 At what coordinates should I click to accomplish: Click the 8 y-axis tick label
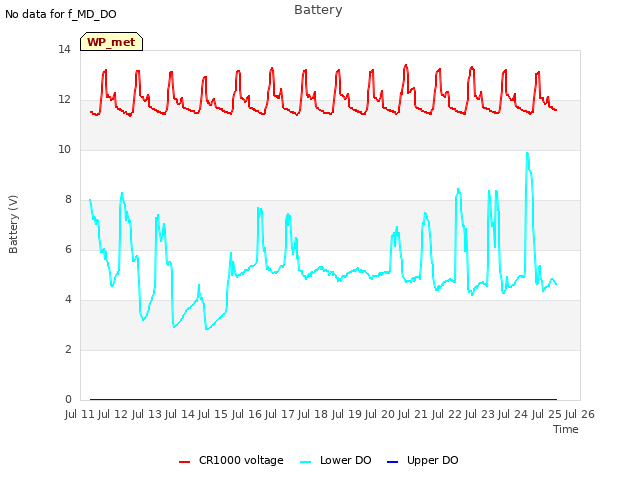pos(68,200)
